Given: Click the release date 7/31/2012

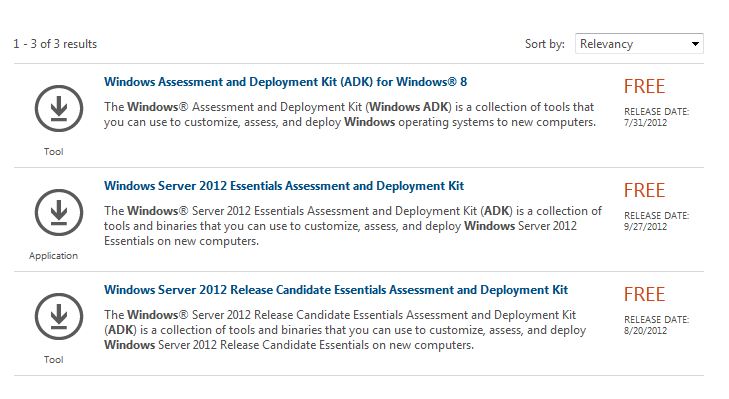Looking at the screenshot, I should pyautogui.click(x=645, y=123).
